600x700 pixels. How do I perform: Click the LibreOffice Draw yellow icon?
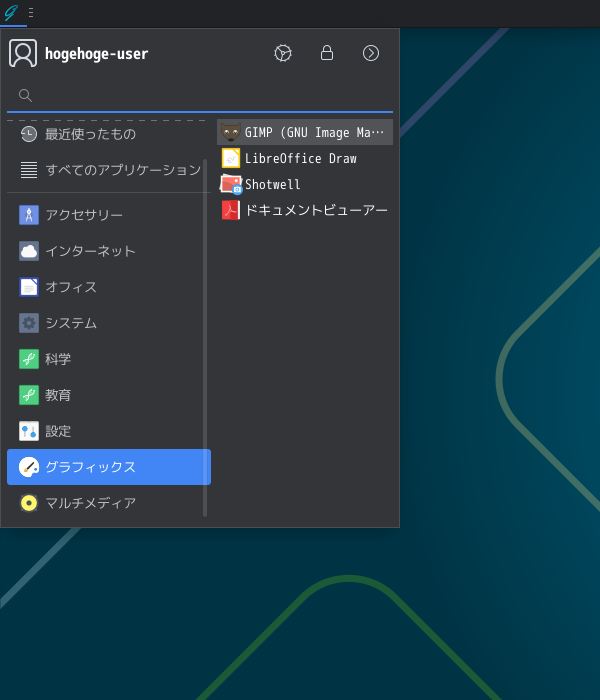tap(231, 158)
